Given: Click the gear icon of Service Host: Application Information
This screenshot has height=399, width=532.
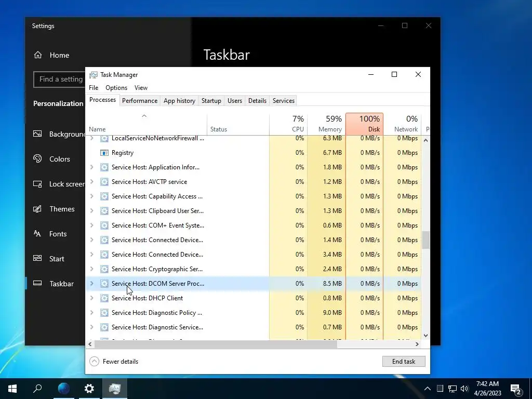Looking at the screenshot, I should tap(104, 167).
